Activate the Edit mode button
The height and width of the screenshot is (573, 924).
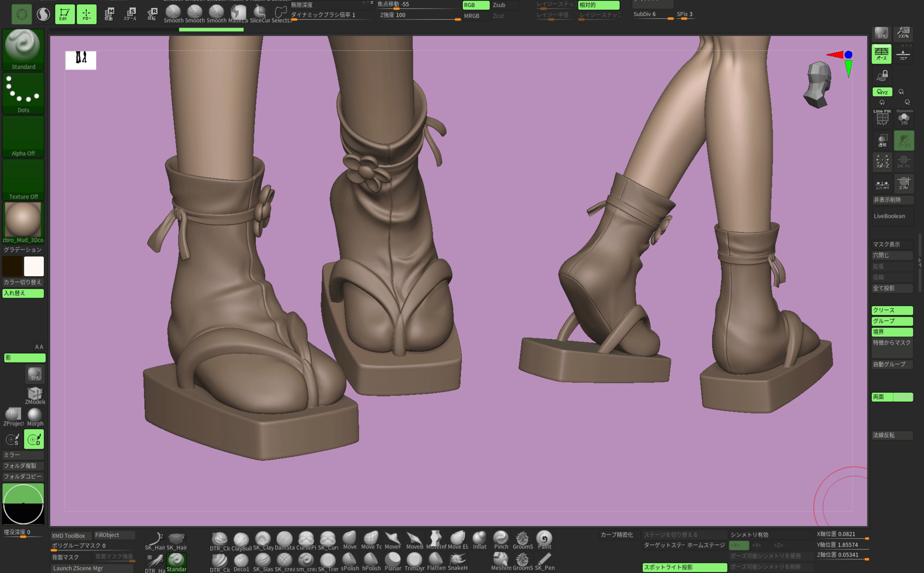(65, 14)
